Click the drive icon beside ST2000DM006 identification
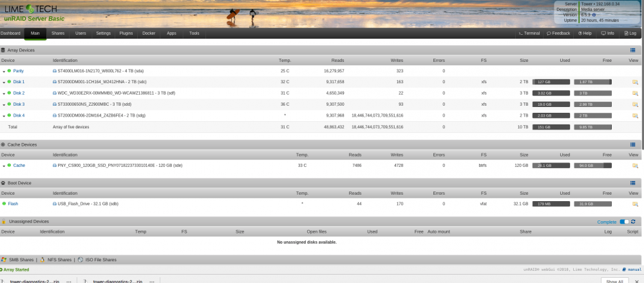The height and width of the screenshot is (283, 644). tap(55, 115)
